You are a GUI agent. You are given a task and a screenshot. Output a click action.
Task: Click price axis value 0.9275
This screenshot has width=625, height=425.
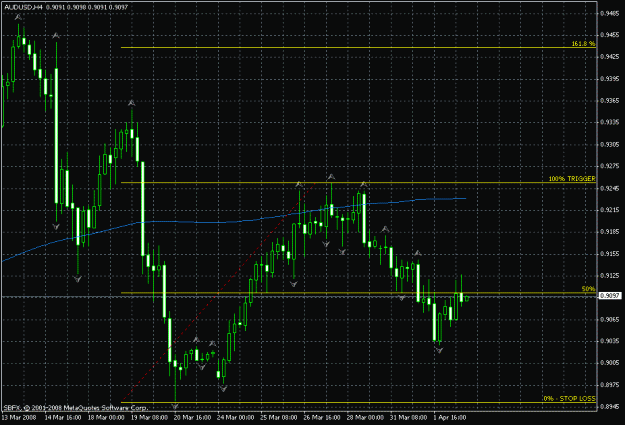coord(610,166)
